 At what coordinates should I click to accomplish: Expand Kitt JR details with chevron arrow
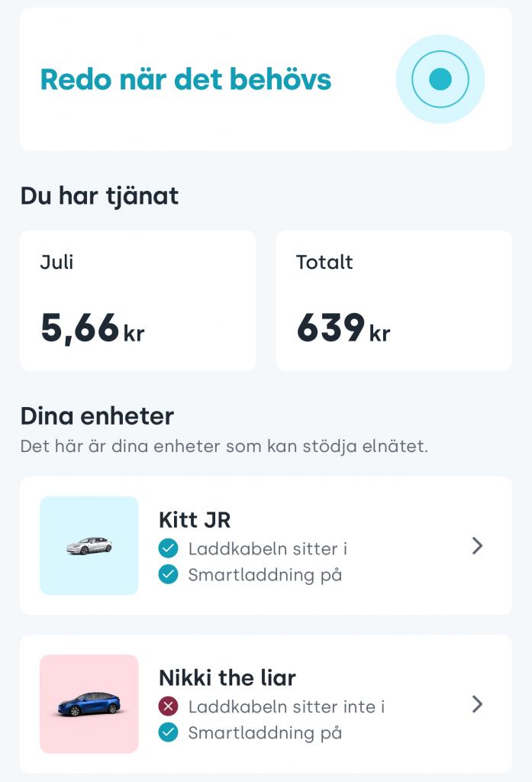(x=478, y=545)
